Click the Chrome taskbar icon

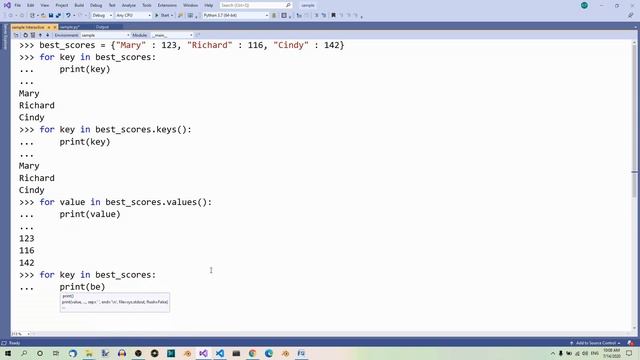point(252,353)
